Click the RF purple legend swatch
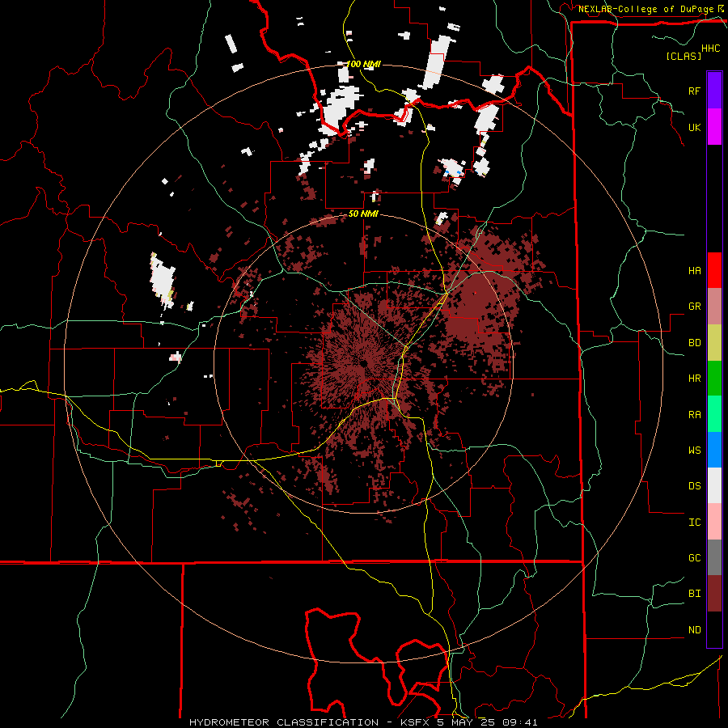Screen dimensions: 728x728 (714, 91)
